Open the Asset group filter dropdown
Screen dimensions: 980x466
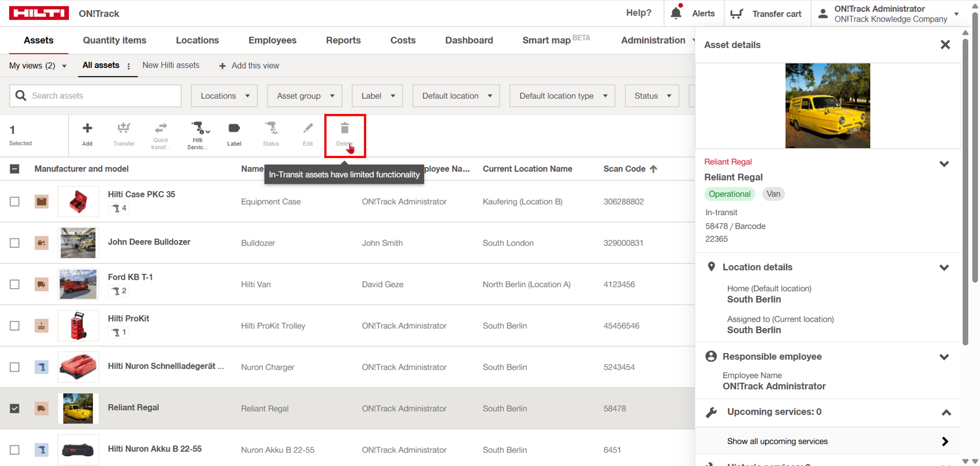[305, 96]
